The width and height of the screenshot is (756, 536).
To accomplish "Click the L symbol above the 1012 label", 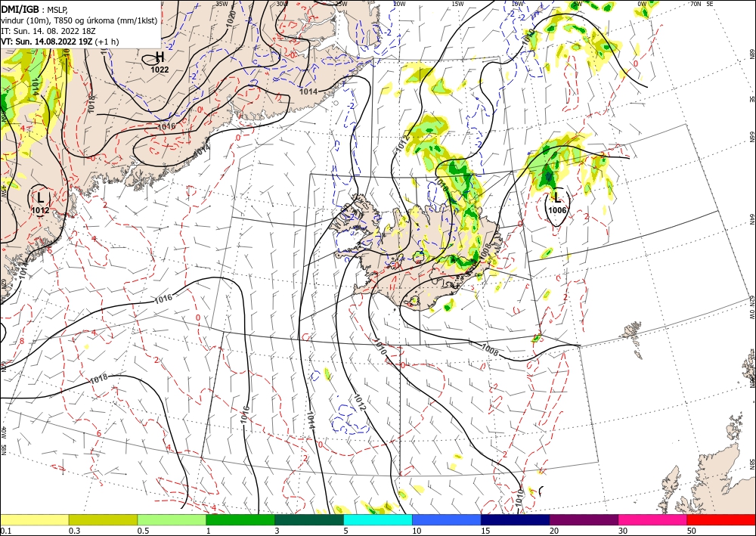I will coord(41,197).
